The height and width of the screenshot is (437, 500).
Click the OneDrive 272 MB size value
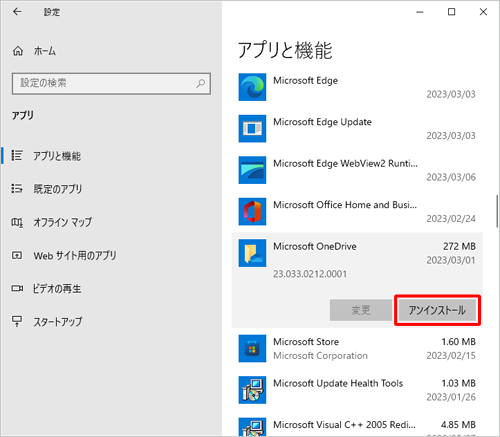coord(459,246)
